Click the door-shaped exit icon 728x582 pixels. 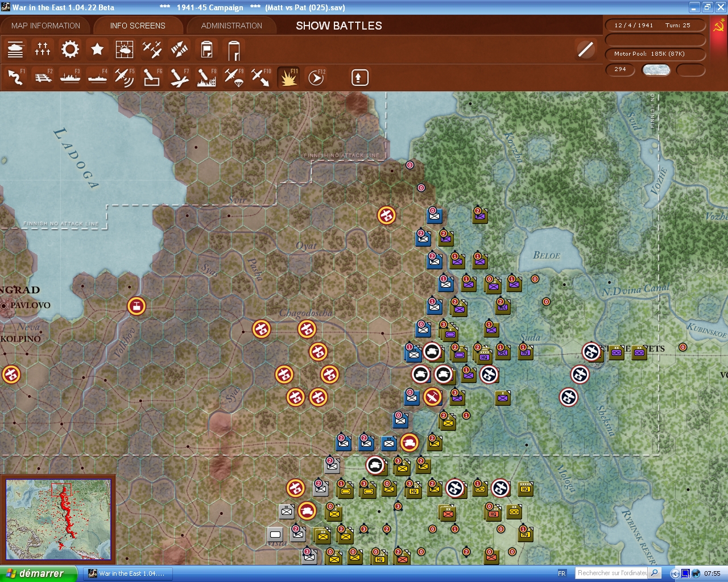coord(234,50)
